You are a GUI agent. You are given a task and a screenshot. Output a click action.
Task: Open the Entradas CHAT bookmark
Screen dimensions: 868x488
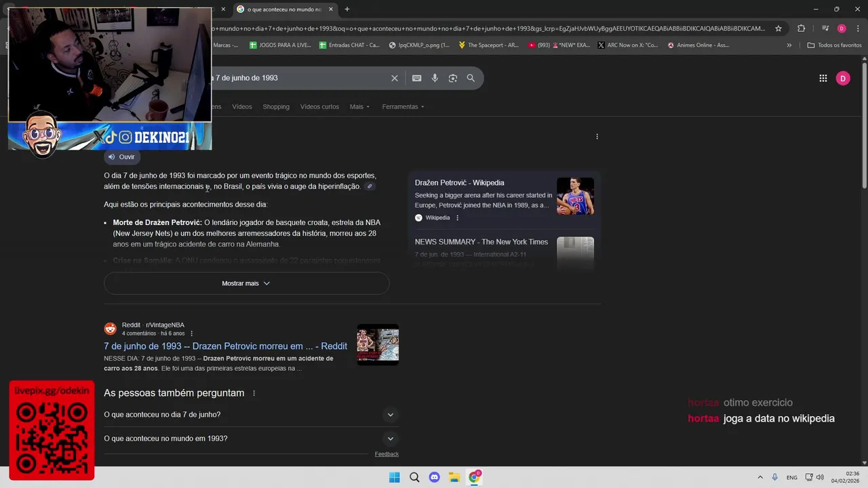tap(349, 45)
